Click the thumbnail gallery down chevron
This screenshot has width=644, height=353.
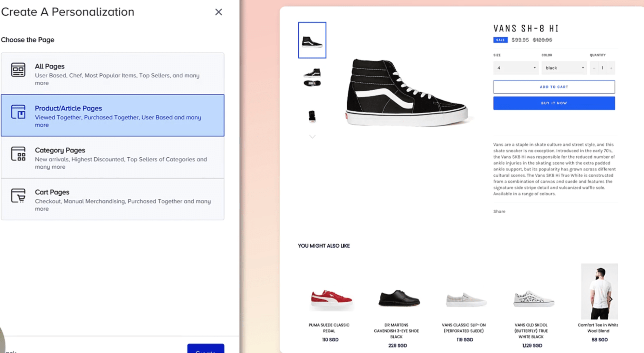(312, 136)
